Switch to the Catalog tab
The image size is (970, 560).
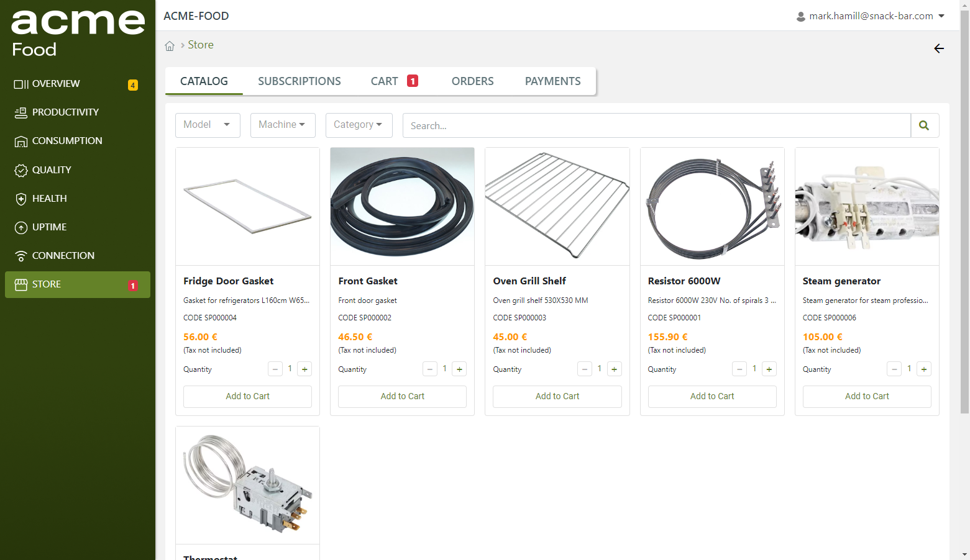(x=204, y=81)
